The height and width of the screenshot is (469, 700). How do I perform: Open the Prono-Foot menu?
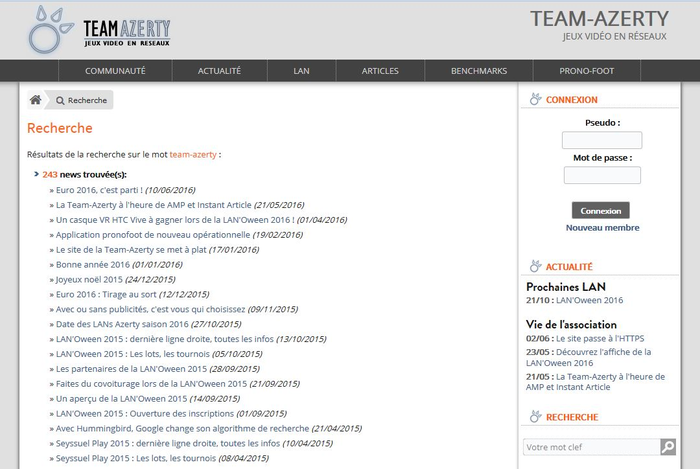[x=587, y=71]
